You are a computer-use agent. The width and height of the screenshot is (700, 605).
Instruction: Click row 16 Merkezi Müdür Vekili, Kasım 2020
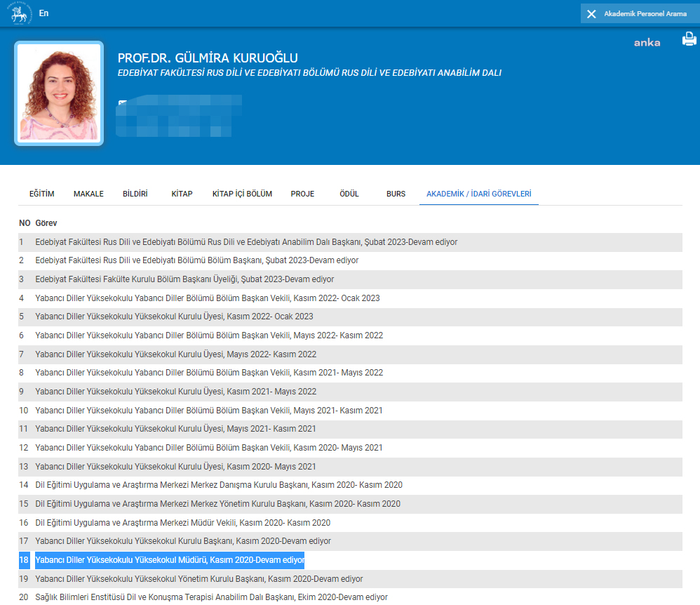point(350,522)
